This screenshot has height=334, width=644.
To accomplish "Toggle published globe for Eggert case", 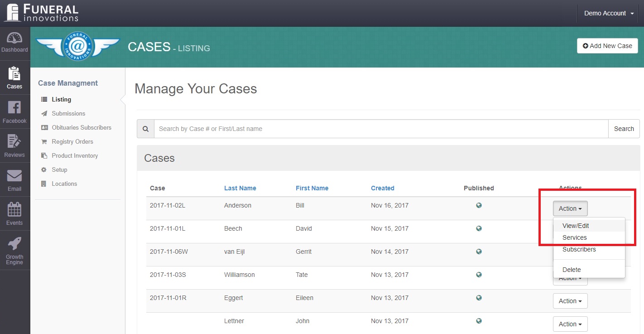I will click(x=479, y=298).
